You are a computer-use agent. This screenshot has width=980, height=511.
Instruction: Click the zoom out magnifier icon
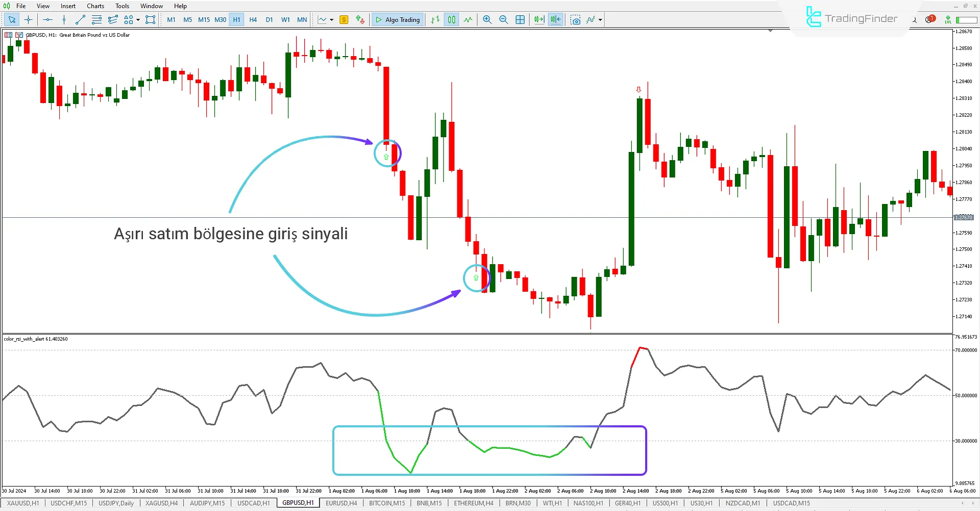pyautogui.click(x=503, y=20)
